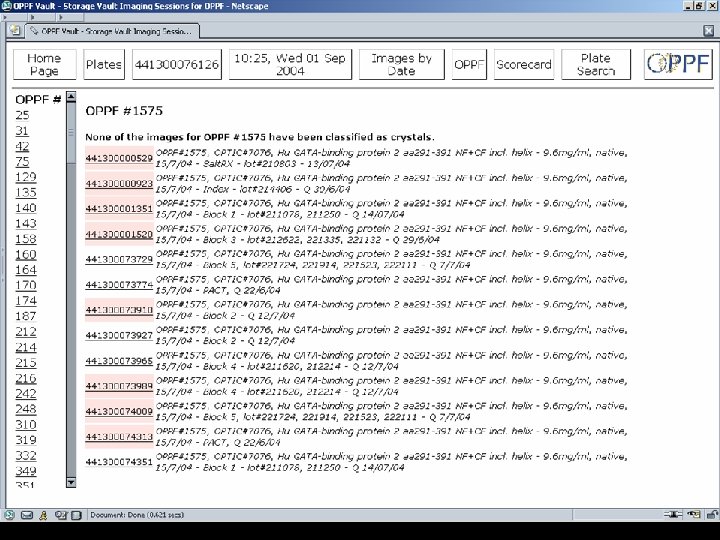Screen dimensions: 720x540
Task: Open plate link 441300073910
Action: (x=119, y=310)
